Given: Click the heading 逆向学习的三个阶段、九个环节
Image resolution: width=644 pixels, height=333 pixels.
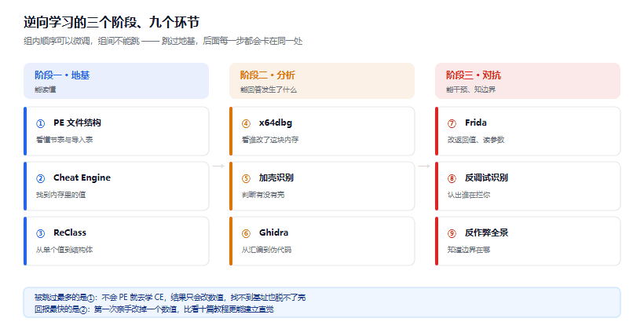Looking at the screenshot, I should 112,22.
